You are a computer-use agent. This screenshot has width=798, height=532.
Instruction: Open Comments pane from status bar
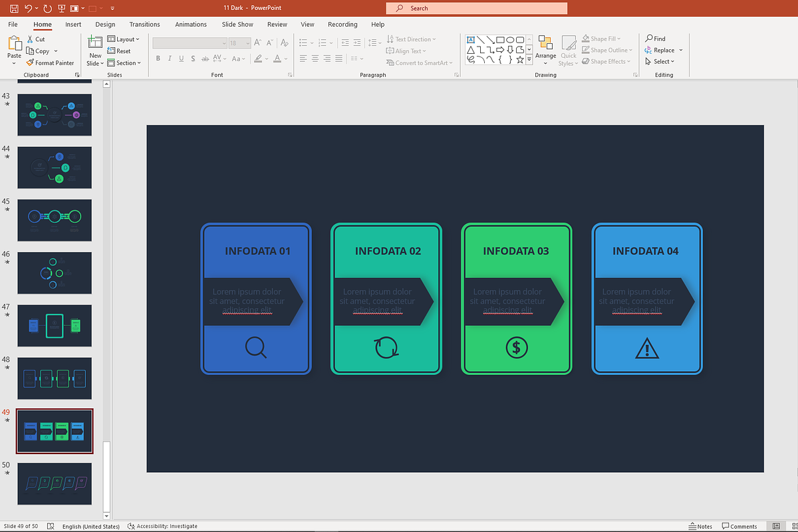click(740, 526)
